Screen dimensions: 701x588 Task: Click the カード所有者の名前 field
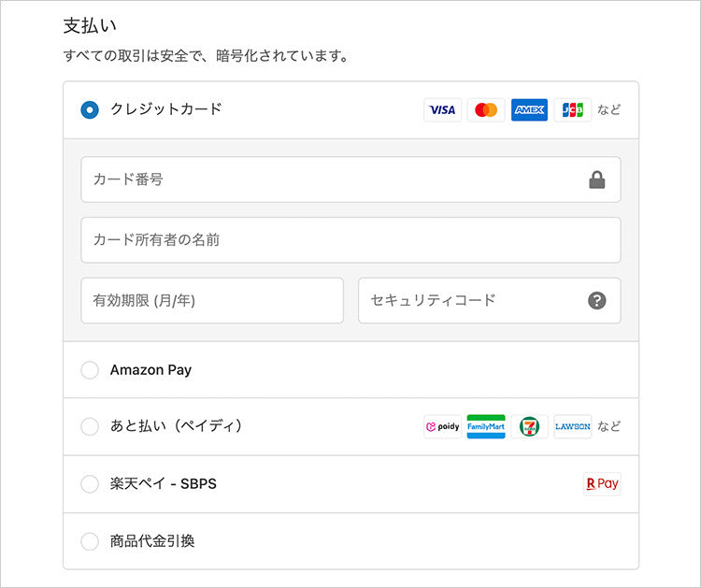[x=350, y=240]
